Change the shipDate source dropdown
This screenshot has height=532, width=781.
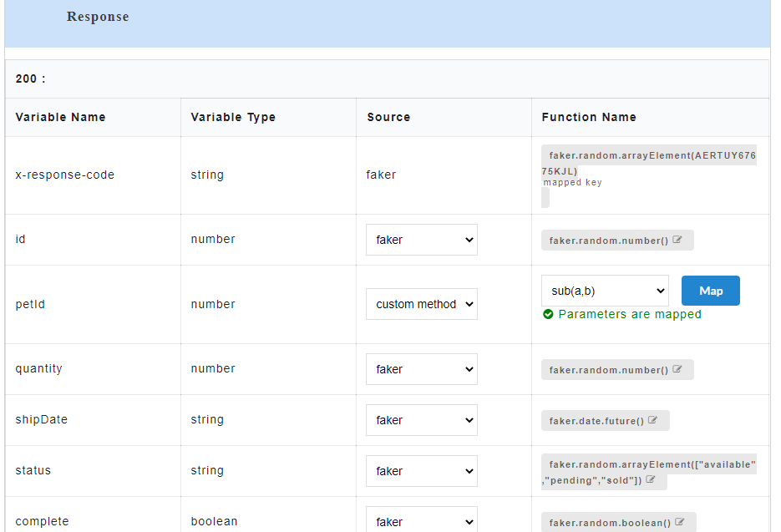[x=421, y=420]
